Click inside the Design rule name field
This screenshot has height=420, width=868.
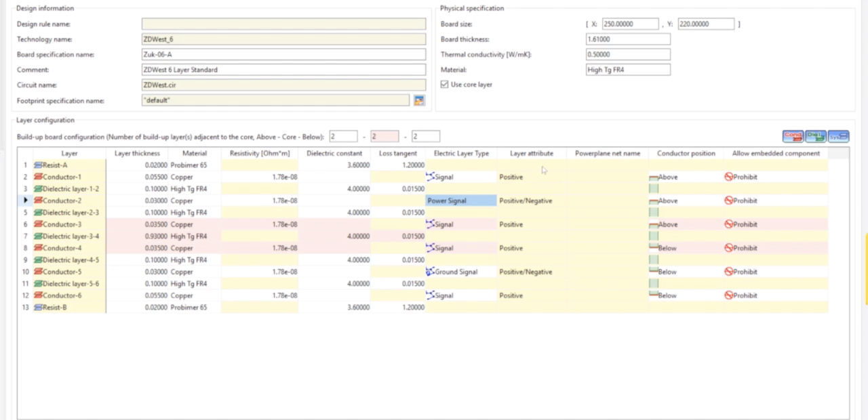(x=283, y=24)
